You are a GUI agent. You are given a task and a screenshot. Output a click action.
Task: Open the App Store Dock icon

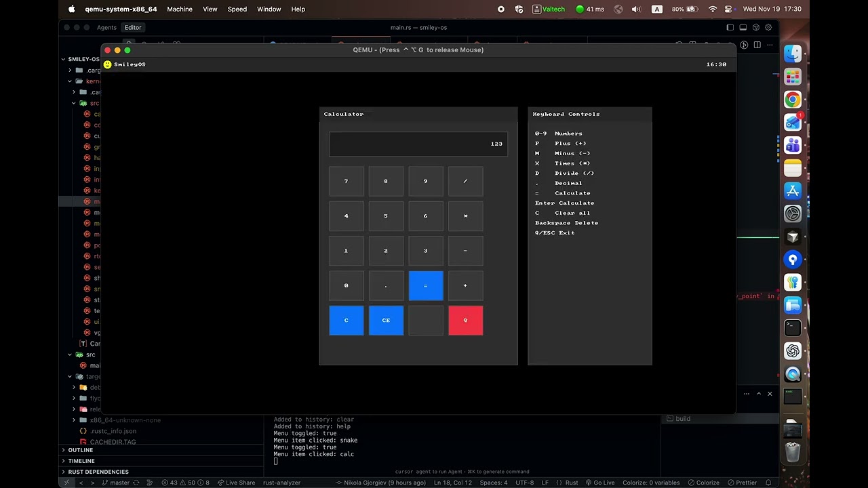pos(793,191)
